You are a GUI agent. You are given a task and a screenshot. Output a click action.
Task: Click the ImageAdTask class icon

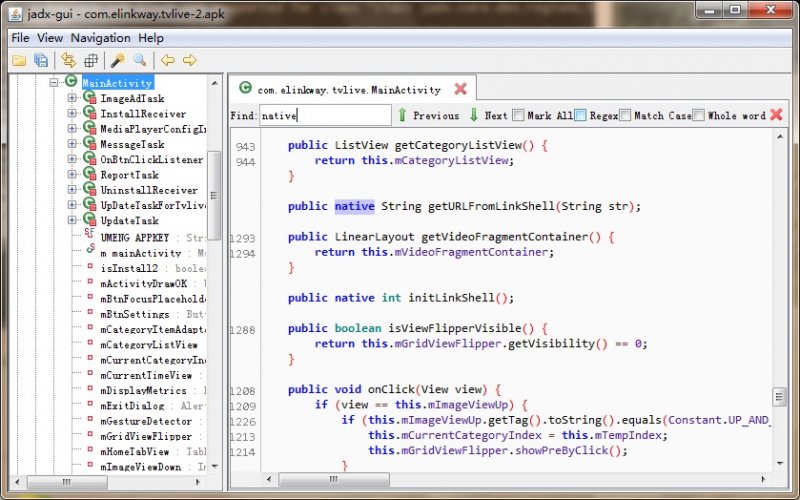point(90,97)
